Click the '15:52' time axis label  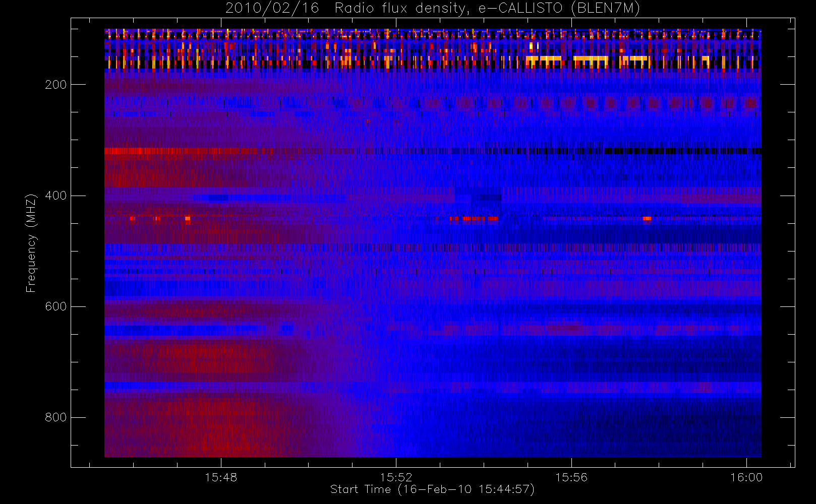(396, 477)
